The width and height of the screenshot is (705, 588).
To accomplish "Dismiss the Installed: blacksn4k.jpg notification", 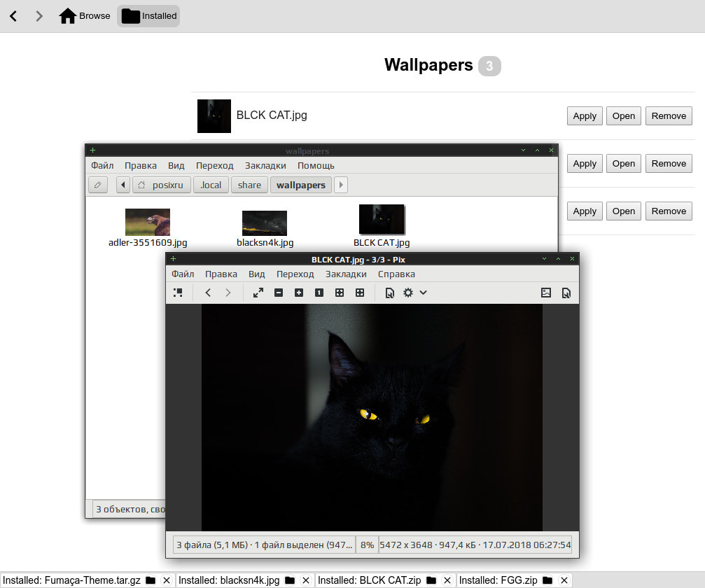I will click(306, 580).
